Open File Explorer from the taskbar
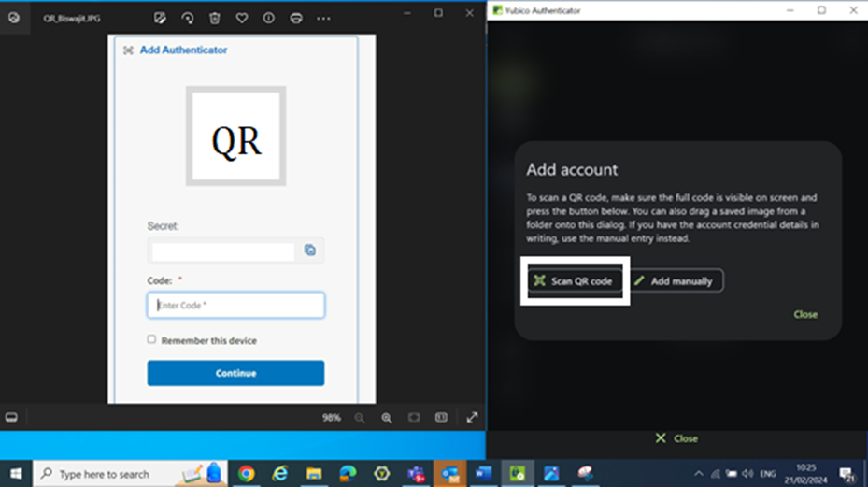Screen dimensions: 868x487 click(x=314, y=474)
